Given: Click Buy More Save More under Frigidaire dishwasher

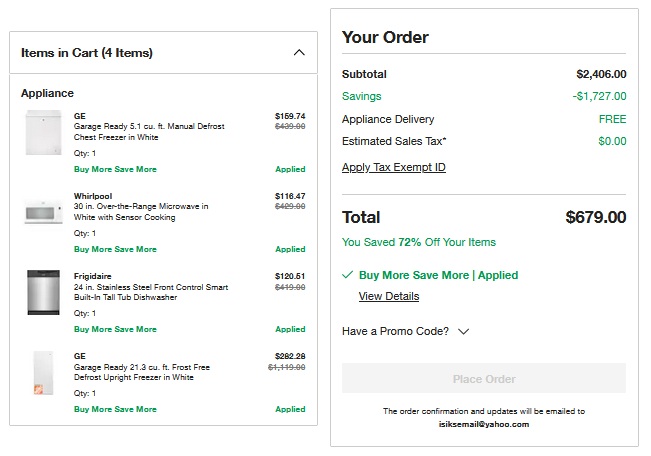Looking at the screenshot, I should (115, 329).
